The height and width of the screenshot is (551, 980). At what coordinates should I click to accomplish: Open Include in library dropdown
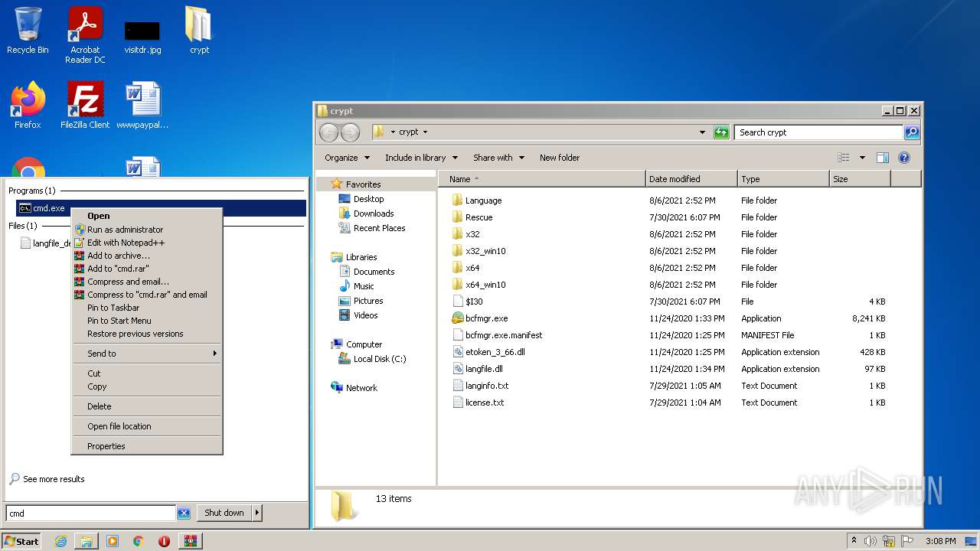pos(421,158)
